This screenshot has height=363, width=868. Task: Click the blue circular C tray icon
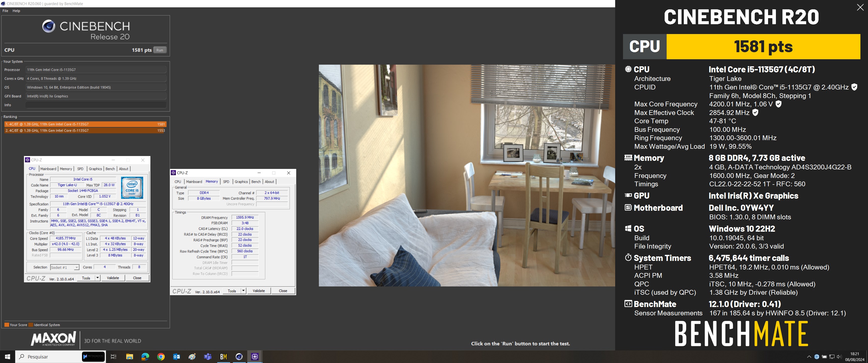pos(817,357)
